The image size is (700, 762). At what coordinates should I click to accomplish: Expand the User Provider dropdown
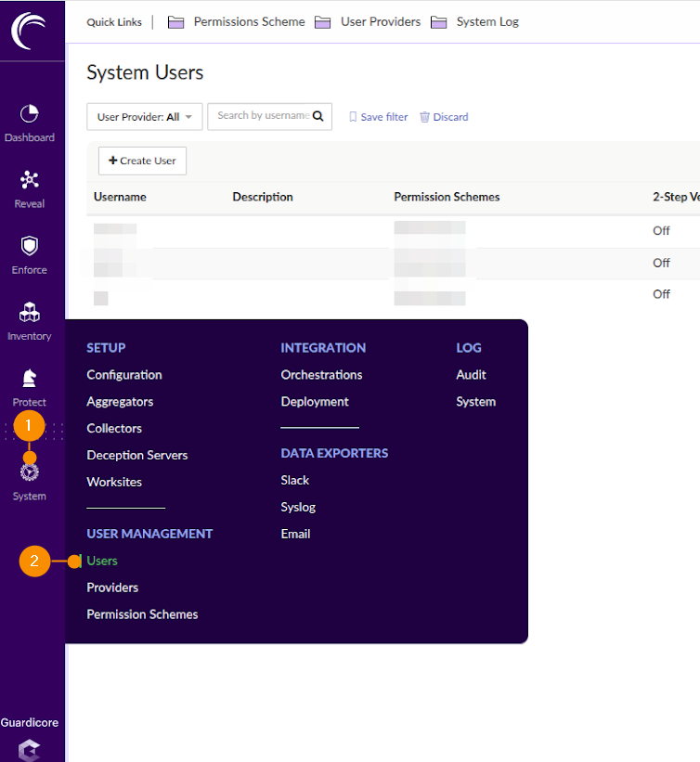(144, 117)
